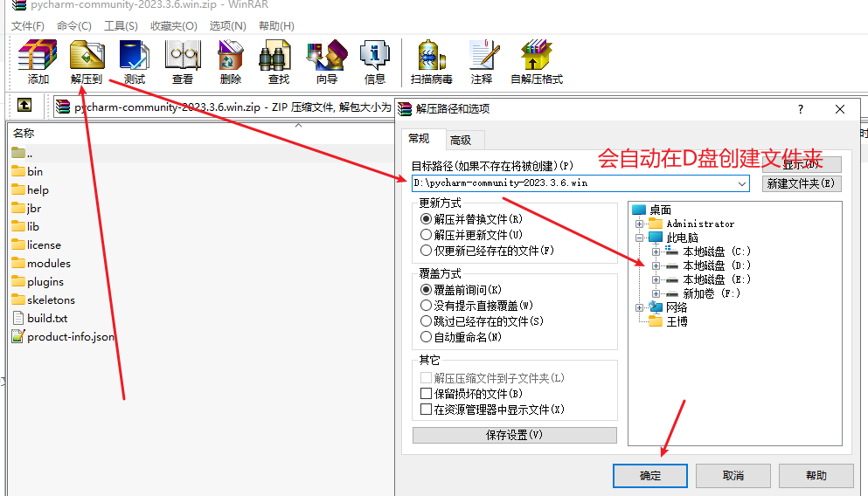Switch to the 高级 tab
This screenshot has width=868, height=496.
click(461, 140)
